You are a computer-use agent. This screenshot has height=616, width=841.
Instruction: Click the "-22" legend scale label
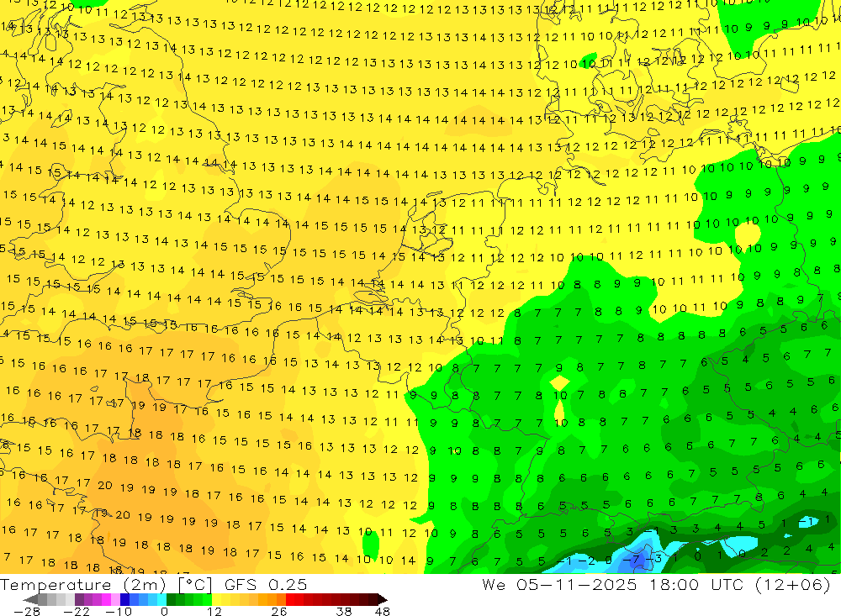pos(77,612)
